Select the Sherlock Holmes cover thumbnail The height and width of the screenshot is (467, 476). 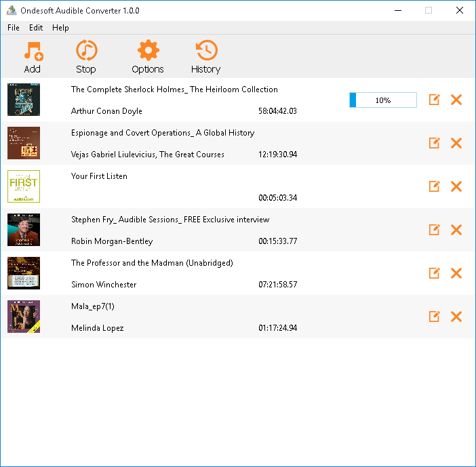coord(24,100)
